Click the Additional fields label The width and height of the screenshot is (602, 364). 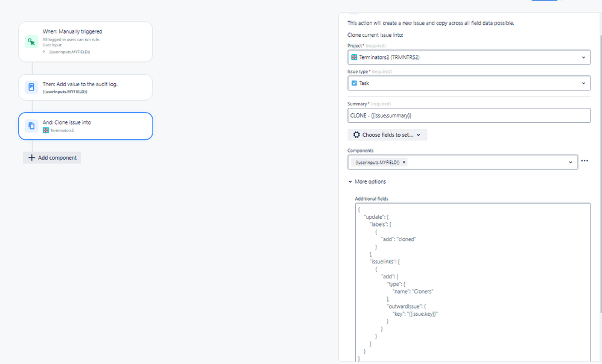click(x=372, y=199)
